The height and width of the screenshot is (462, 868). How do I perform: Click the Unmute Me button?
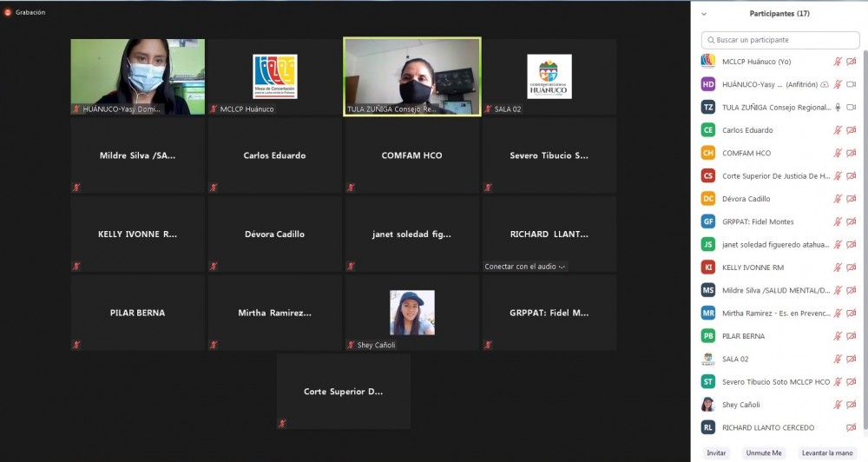coord(764,453)
